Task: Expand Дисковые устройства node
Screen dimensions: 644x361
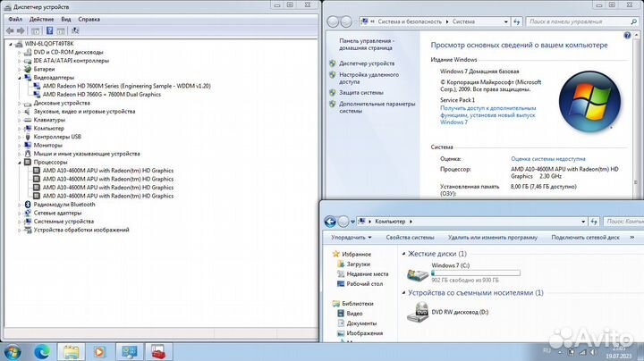Action: click(x=20, y=103)
